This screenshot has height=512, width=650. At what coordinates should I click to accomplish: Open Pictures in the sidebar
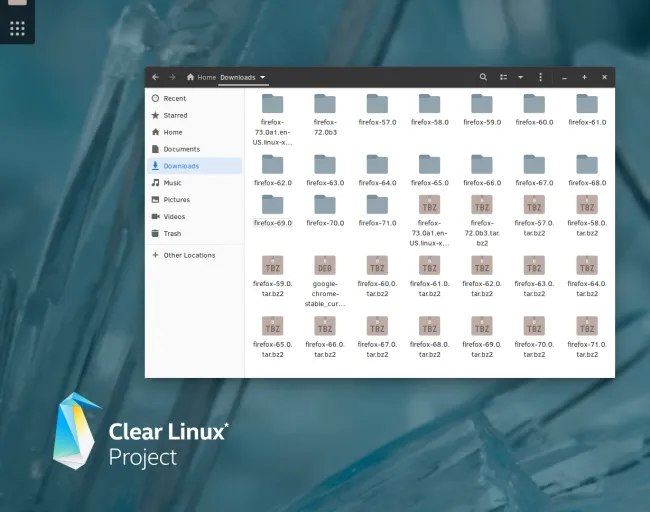point(194,199)
